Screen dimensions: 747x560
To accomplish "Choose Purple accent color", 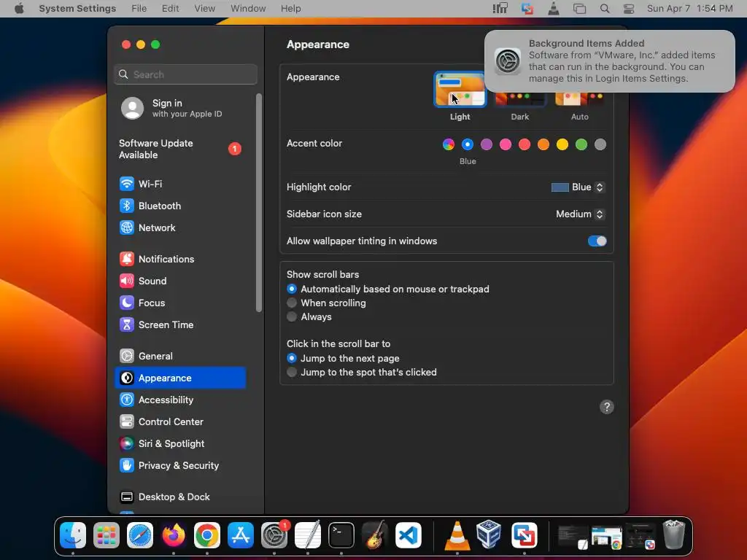I will (487, 144).
